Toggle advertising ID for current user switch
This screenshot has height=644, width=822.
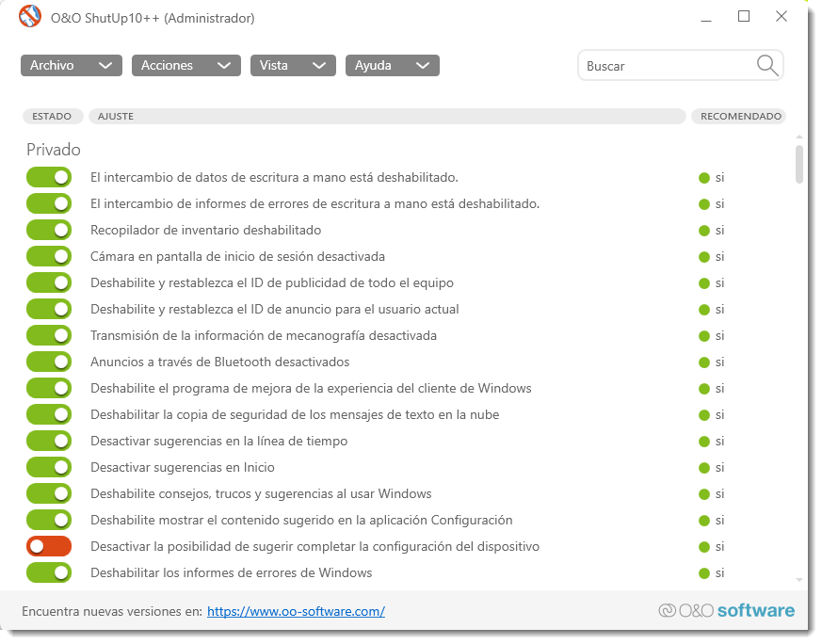(49, 309)
